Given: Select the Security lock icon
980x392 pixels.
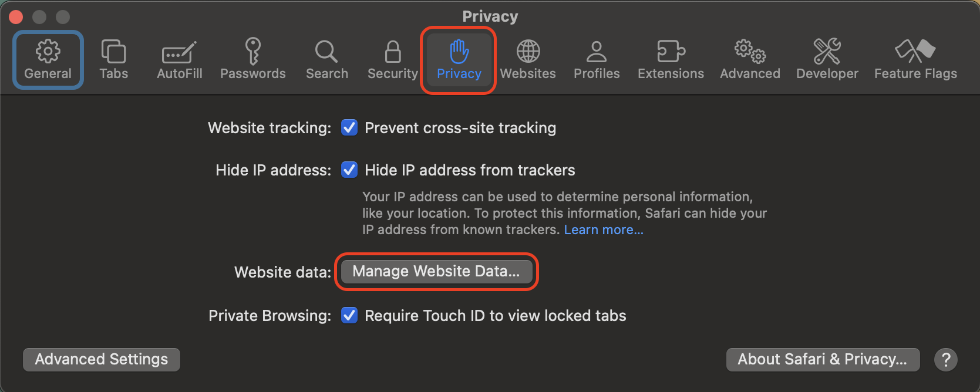Looking at the screenshot, I should 392,59.
